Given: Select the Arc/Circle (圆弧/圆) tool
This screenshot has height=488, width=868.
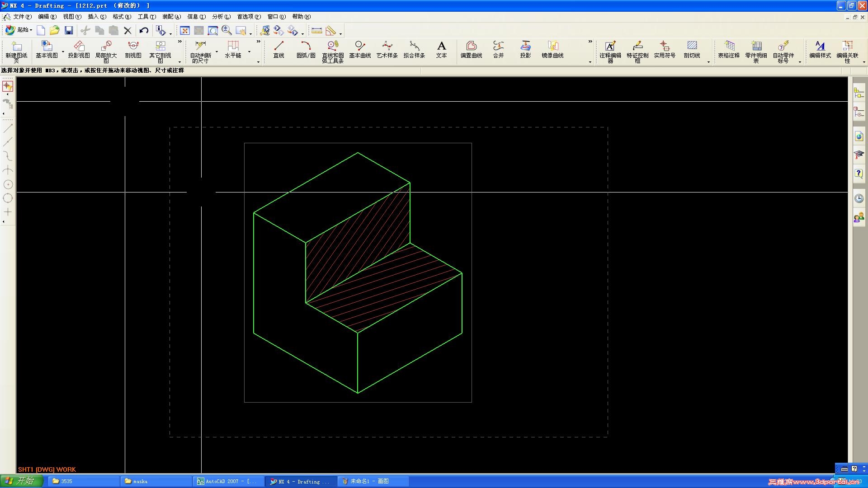Looking at the screenshot, I should point(306,49).
